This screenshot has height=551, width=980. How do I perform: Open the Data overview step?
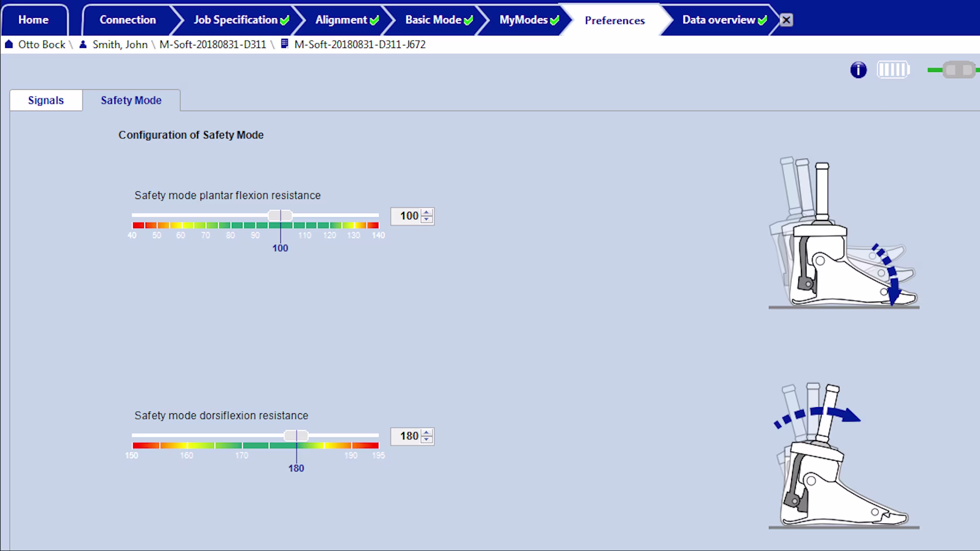tap(718, 20)
